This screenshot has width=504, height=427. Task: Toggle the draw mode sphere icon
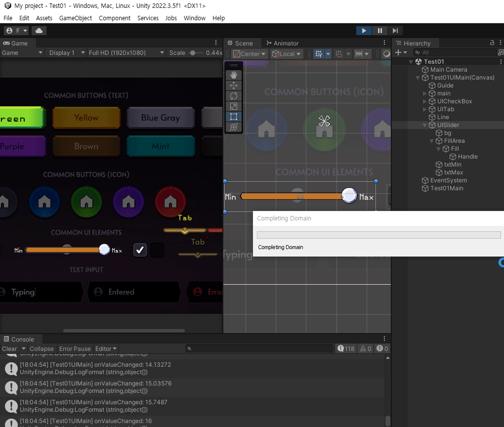point(386,54)
